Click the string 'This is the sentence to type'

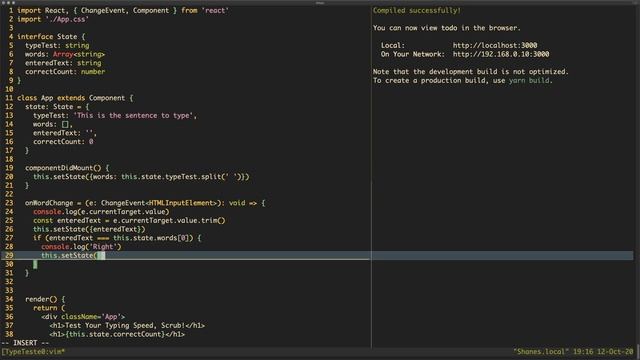click(x=133, y=116)
